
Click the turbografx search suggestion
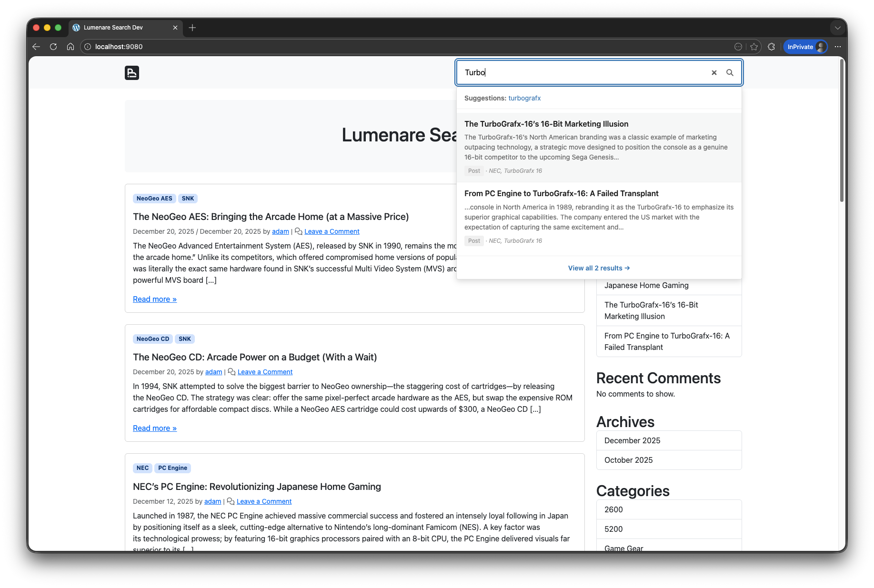524,98
